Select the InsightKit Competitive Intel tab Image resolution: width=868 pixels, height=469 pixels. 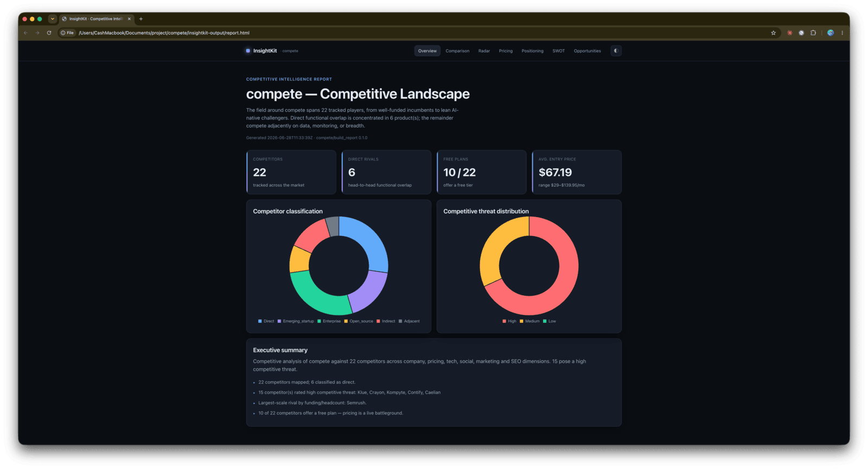pos(96,19)
